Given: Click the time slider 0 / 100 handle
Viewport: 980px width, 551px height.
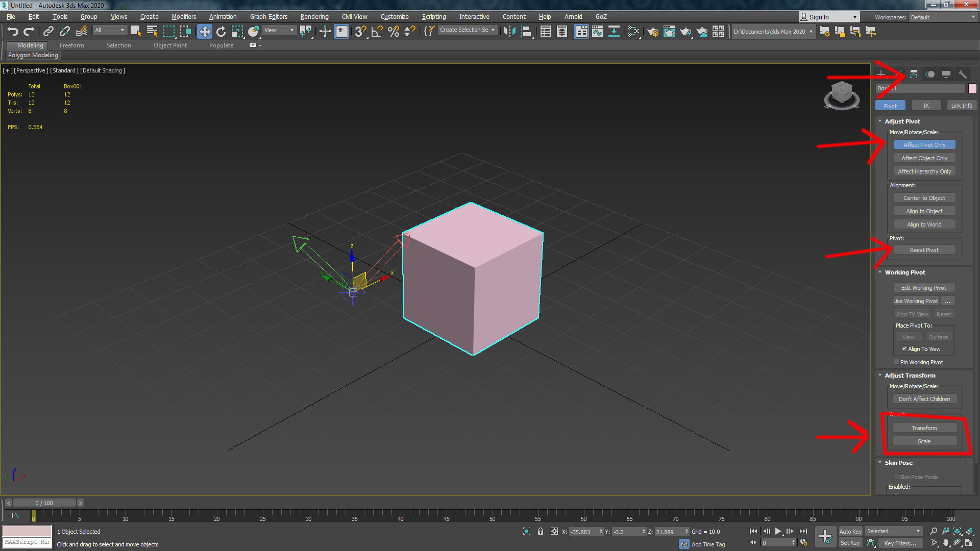Looking at the screenshot, I should pos(44,503).
